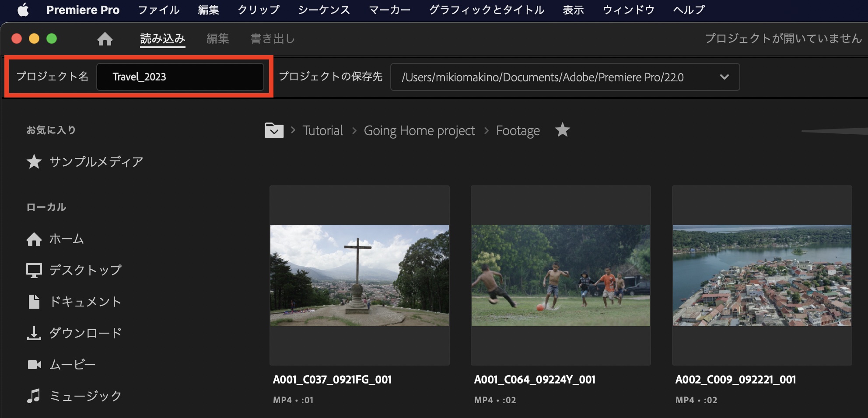Click the clip name A001_C064_09224Y_001
Screen dimensions: 868x418
[x=535, y=380]
